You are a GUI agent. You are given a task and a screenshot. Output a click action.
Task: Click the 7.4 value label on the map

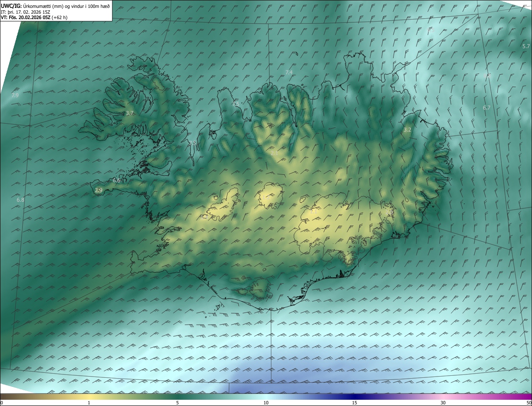click(x=289, y=72)
